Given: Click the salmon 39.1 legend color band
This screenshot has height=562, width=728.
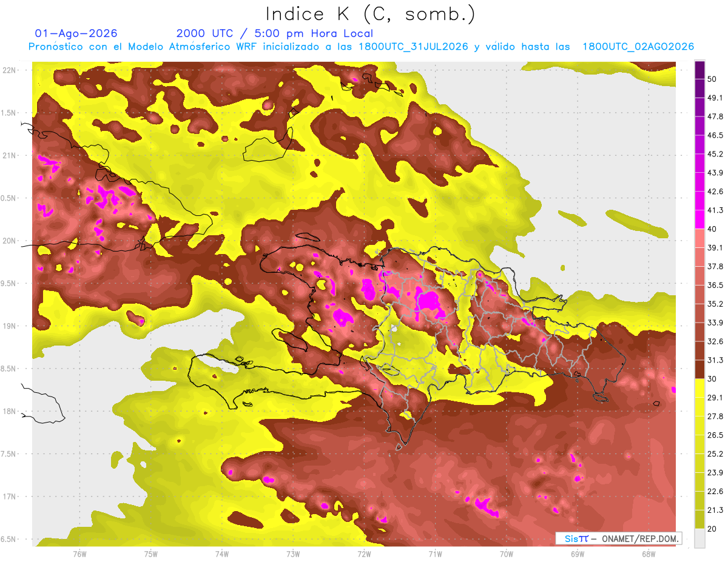Looking at the screenshot, I should click(699, 238).
